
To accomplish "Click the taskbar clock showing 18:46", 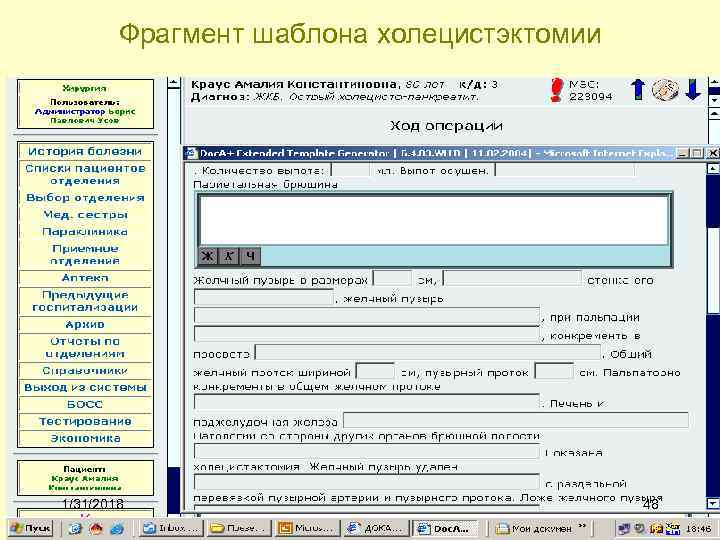I will tap(698, 529).
